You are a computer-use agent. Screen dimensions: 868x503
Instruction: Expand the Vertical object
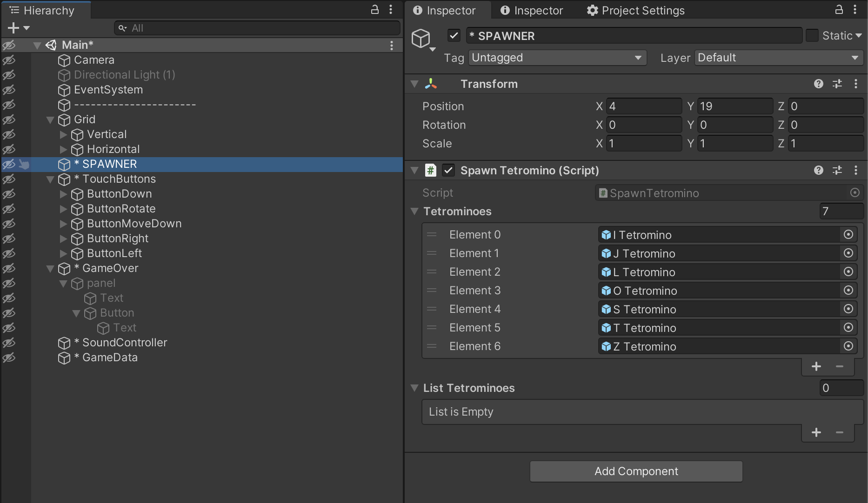(x=63, y=134)
